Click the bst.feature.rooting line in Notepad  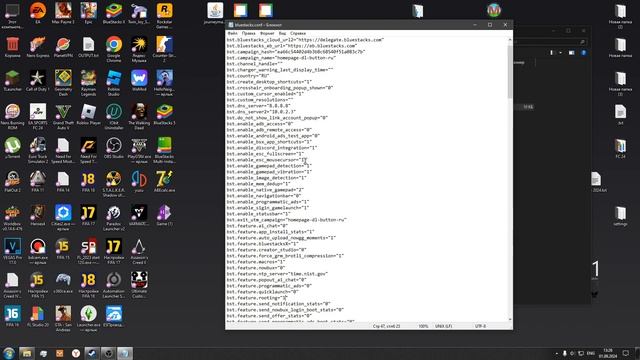[257, 298]
